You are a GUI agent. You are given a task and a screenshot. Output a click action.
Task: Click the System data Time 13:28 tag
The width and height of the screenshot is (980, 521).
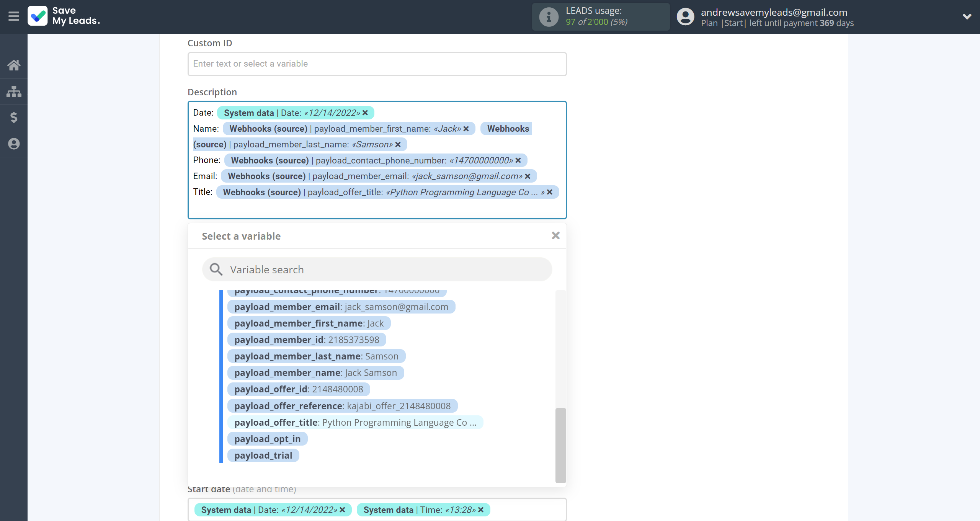[x=423, y=510]
